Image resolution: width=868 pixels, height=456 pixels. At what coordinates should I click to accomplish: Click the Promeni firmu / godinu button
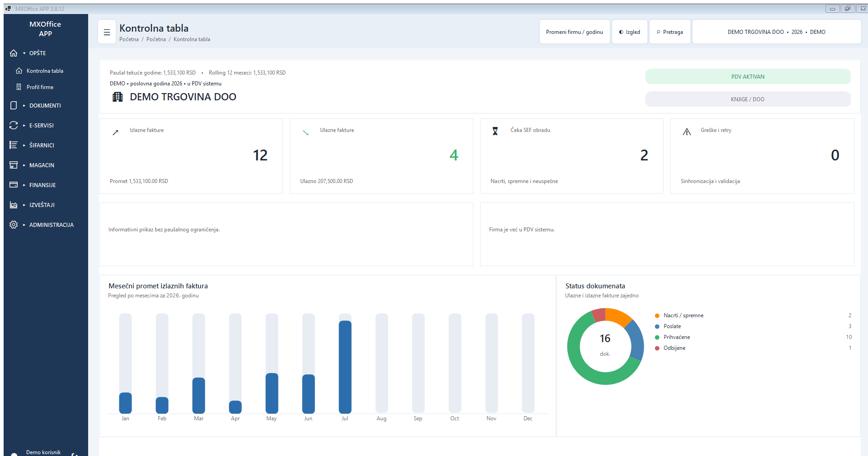pos(575,32)
